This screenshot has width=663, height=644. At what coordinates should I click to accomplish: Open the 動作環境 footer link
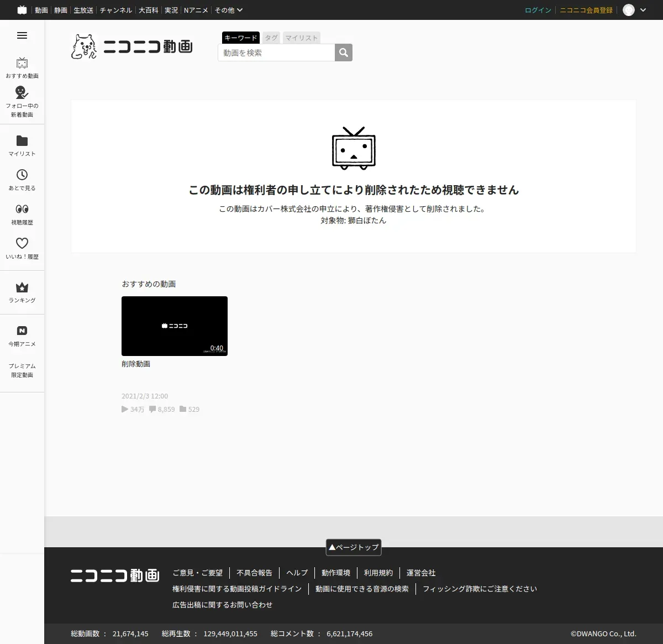coord(336,573)
